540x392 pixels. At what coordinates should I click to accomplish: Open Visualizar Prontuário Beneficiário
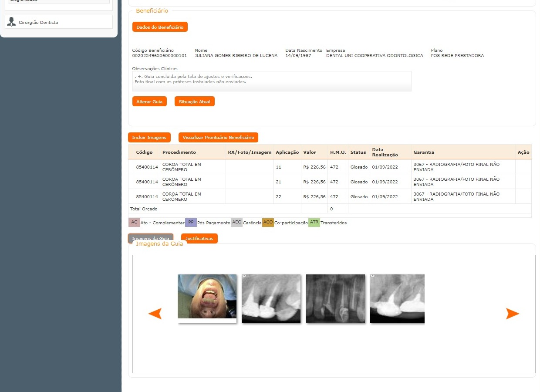click(x=218, y=138)
